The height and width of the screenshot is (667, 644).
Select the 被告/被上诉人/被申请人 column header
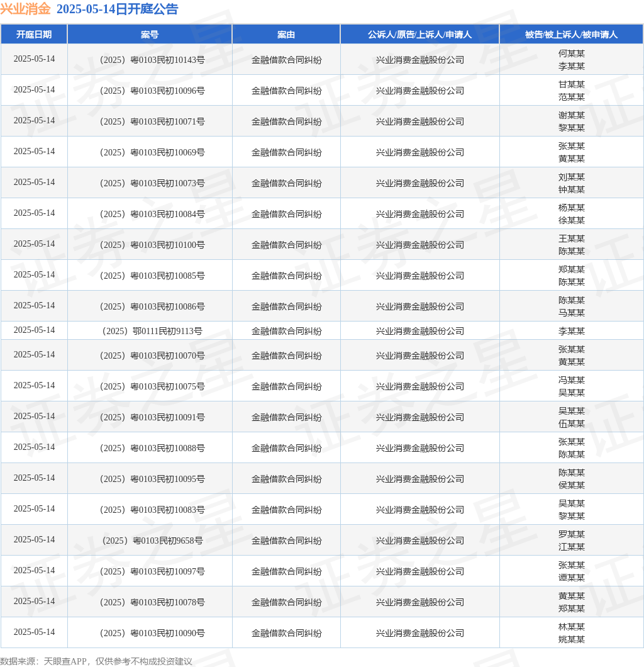point(571,35)
